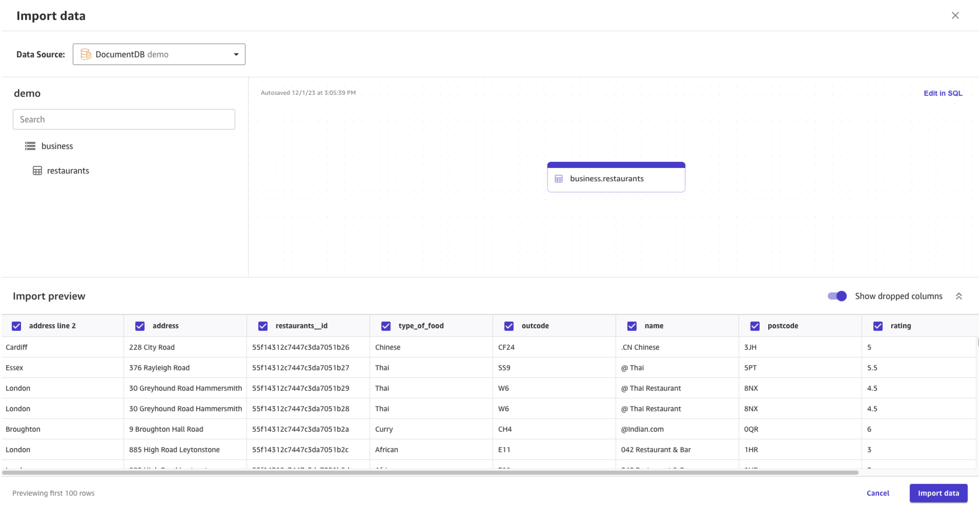Close the Import data dialog
This screenshot has width=980, height=509.
(x=955, y=16)
